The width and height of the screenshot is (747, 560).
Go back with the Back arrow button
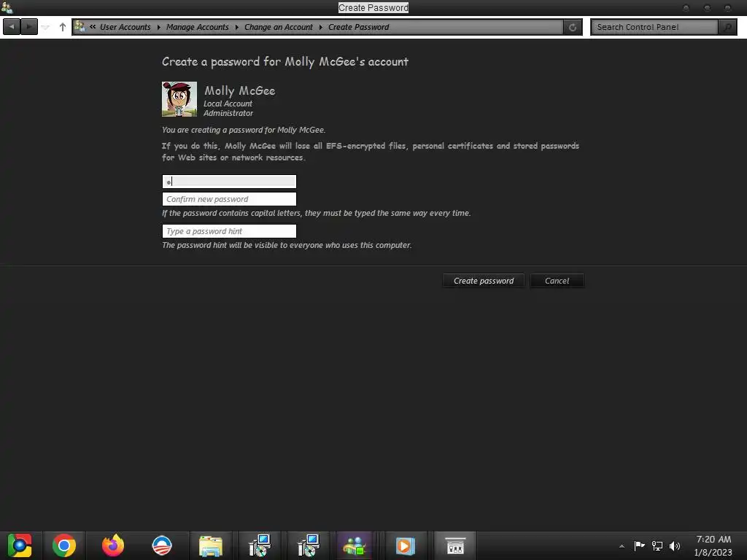pyautogui.click(x=12, y=27)
